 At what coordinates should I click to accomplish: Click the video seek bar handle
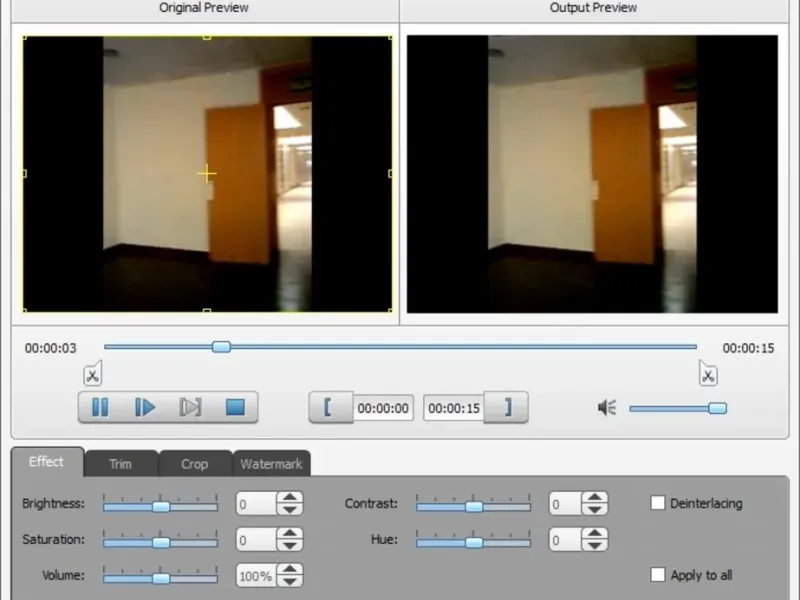[221, 347]
